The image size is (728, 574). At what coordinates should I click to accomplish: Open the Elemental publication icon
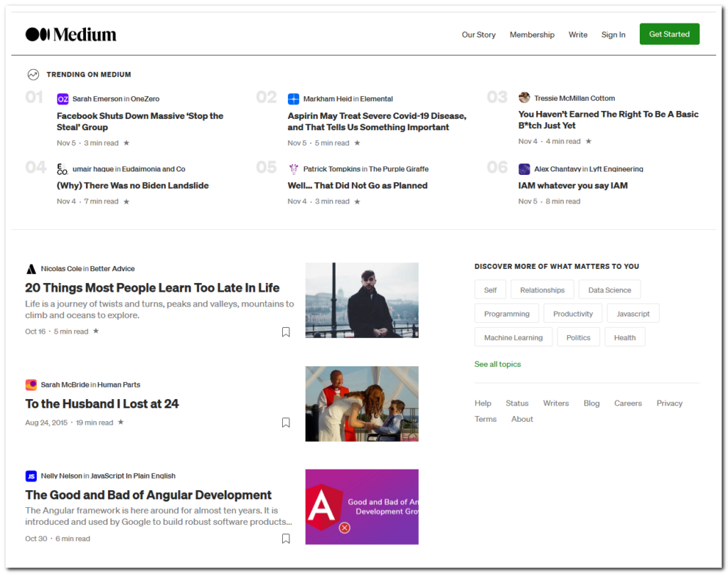[x=294, y=99]
